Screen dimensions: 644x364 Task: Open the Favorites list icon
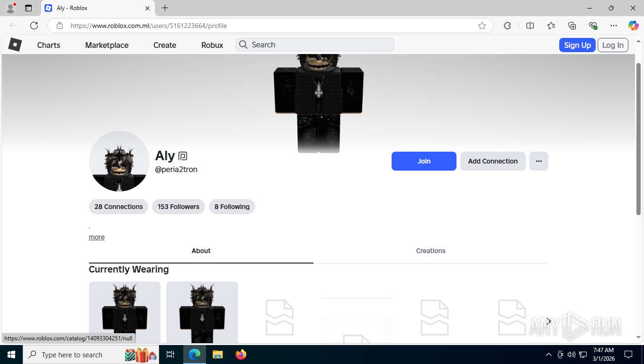pyautogui.click(x=551, y=26)
